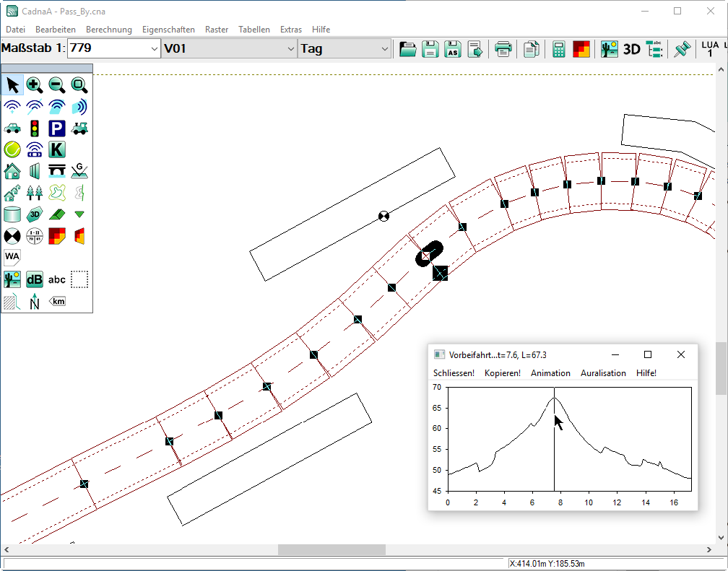Viewport: 728px width, 571px height.
Task: Choose the road car tool
Action: coord(12,128)
